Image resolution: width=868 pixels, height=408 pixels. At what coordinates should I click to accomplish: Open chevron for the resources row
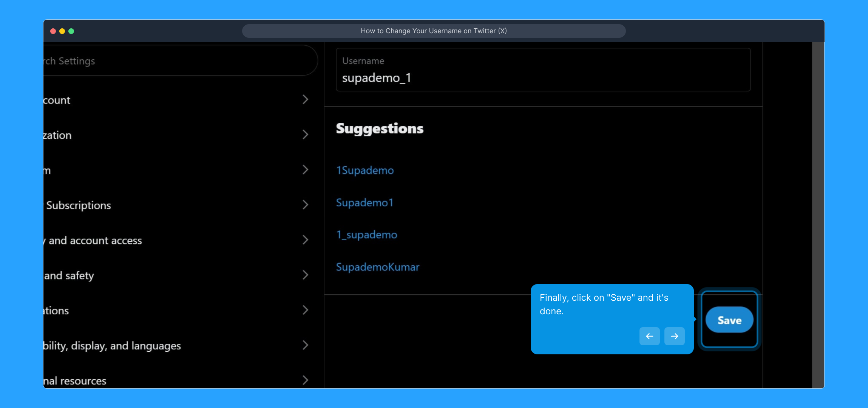[x=305, y=380]
